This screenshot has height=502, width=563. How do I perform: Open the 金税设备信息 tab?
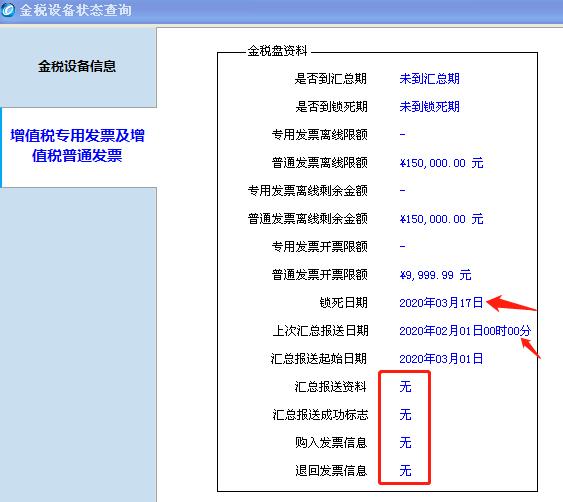77,66
